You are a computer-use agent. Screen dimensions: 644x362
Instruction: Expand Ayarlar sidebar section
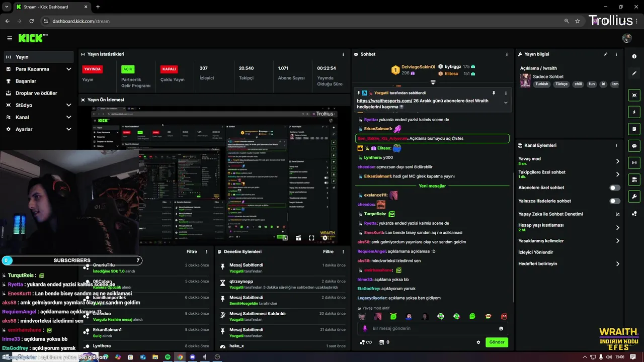tap(68, 129)
